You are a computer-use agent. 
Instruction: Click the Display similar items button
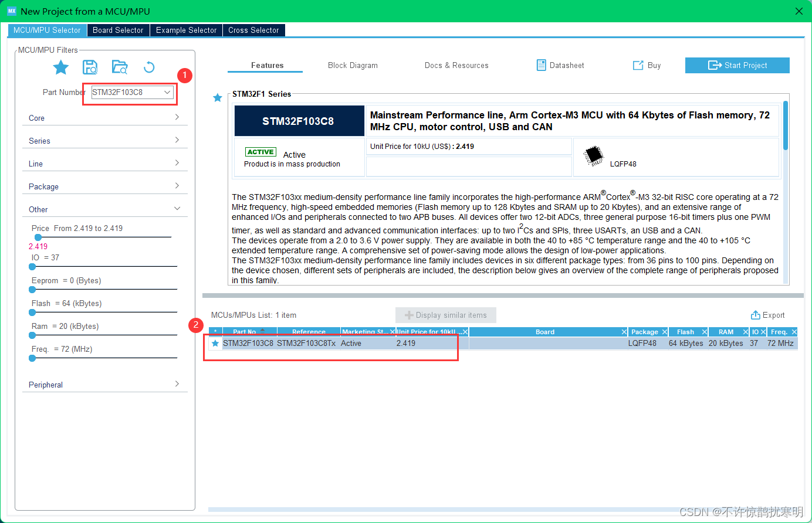[446, 315]
